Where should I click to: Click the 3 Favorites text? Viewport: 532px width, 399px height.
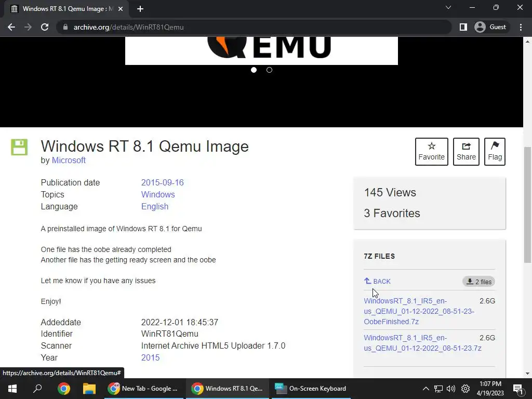click(x=392, y=213)
